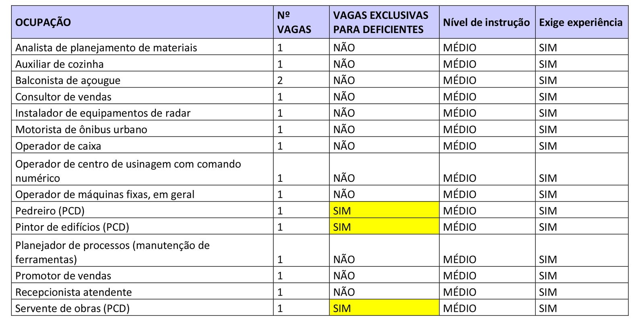
Task: Click the VAGAS EXCLUSIVAS PARA DEFICIENTES header
Action: pos(380,23)
